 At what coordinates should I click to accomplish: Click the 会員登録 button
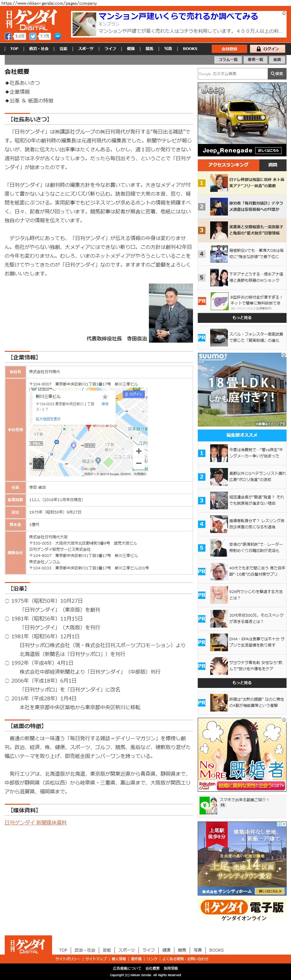point(229,49)
